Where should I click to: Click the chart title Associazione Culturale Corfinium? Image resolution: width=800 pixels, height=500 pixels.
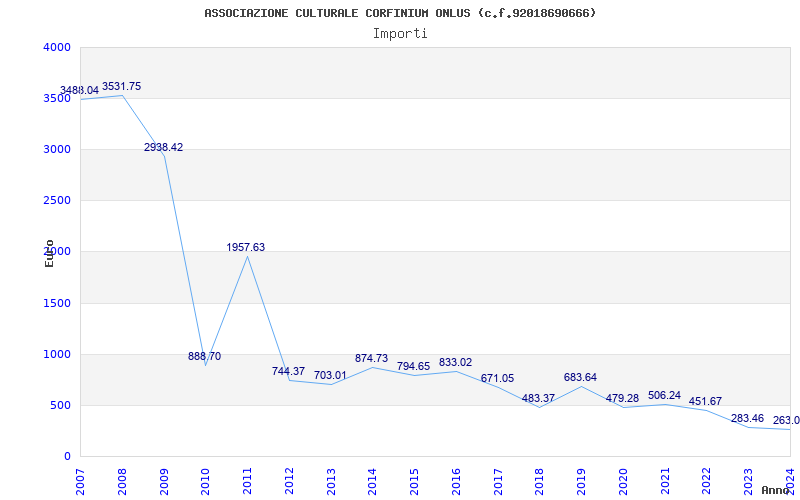coord(400,13)
